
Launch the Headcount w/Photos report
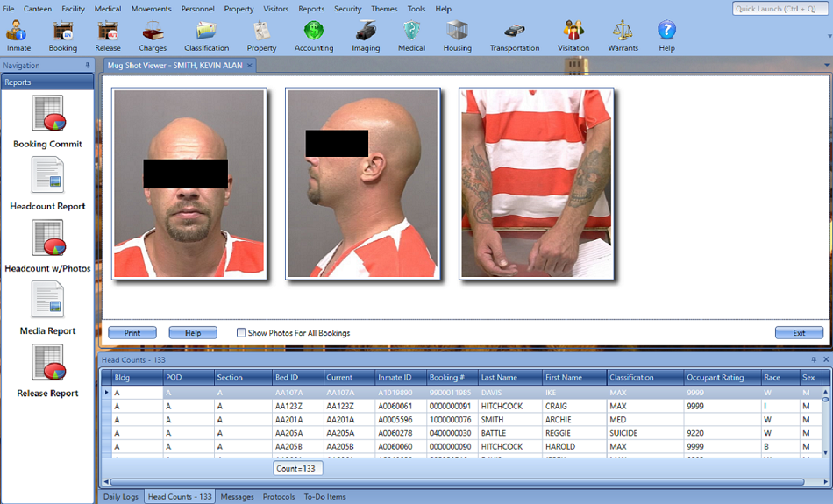click(47, 246)
